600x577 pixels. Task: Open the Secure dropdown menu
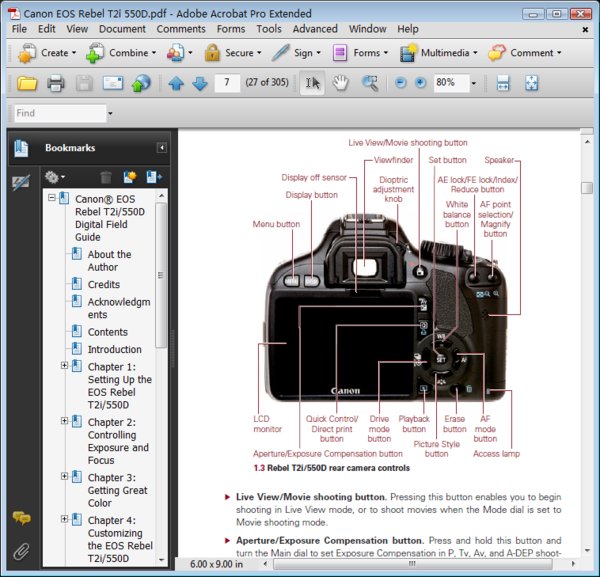pyautogui.click(x=238, y=53)
